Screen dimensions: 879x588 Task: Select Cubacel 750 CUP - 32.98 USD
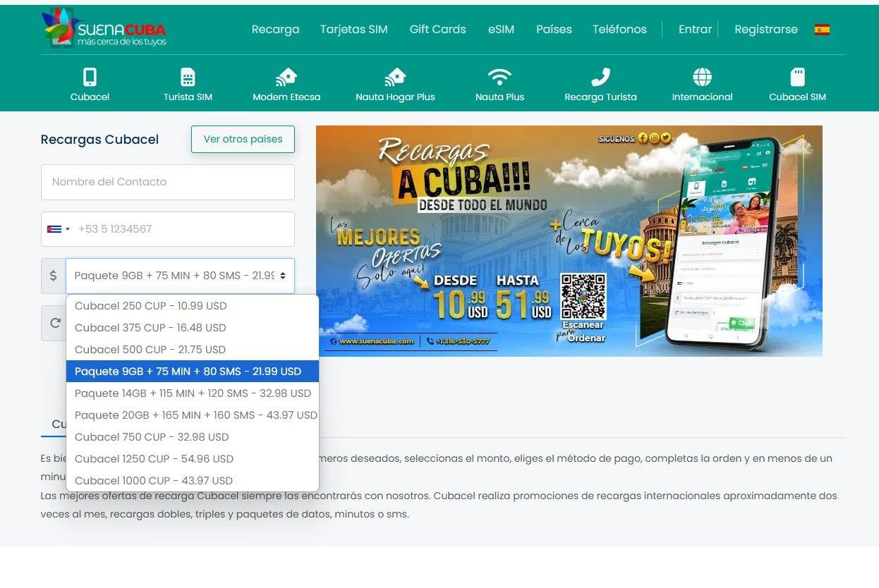click(x=193, y=437)
